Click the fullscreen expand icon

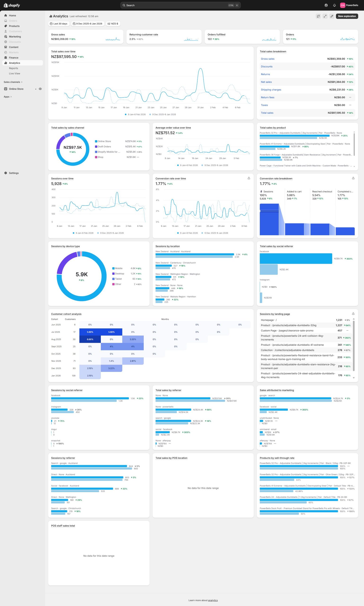pos(325,16)
